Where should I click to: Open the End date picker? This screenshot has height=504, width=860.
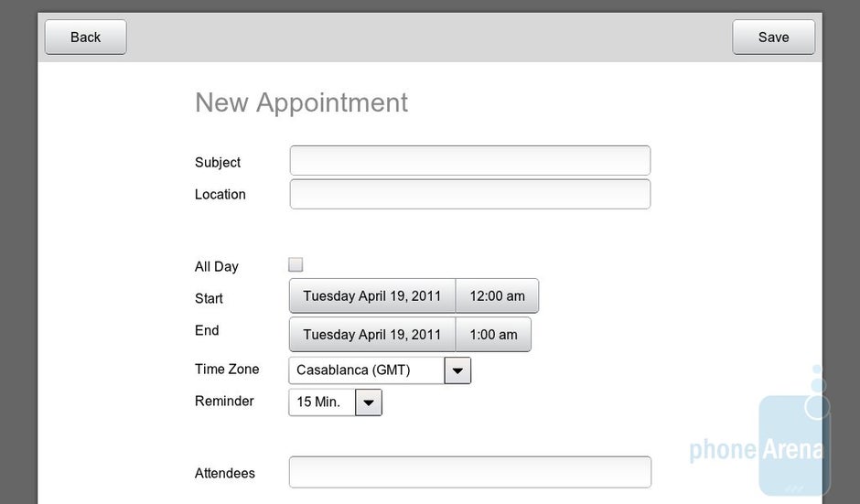pyautogui.click(x=372, y=335)
